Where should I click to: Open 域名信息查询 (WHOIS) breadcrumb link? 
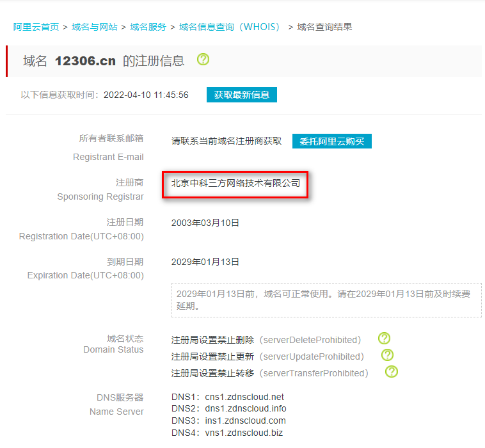click(x=230, y=27)
